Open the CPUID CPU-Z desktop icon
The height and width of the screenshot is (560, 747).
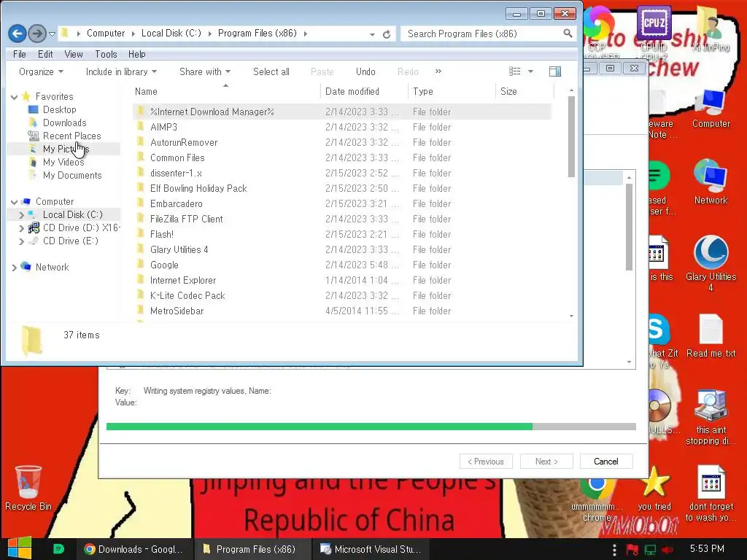(x=654, y=31)
